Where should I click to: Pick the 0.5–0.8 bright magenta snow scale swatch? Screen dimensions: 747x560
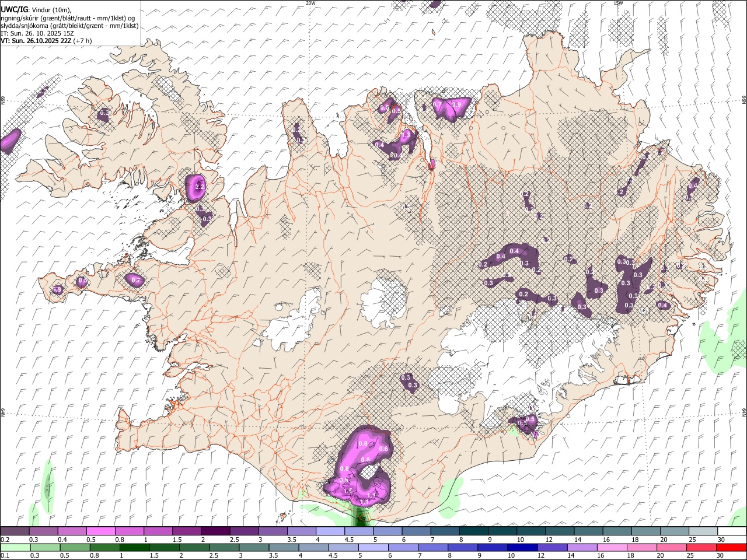(100, 531)
